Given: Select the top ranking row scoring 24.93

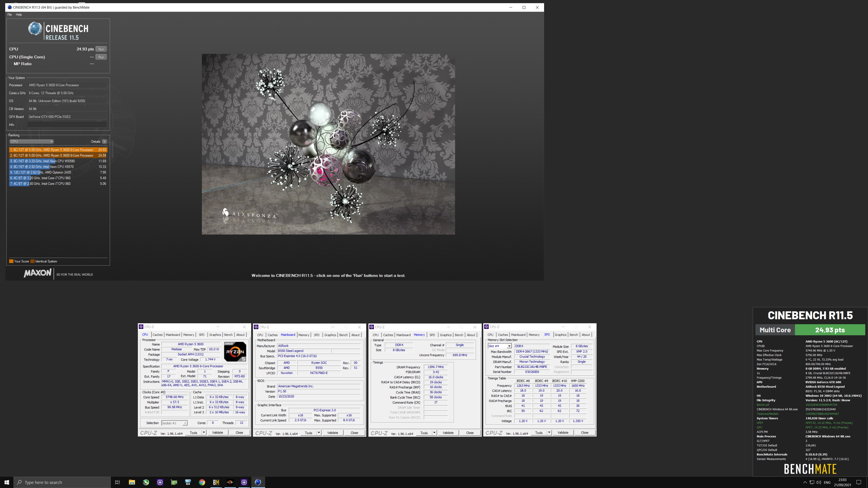Looking at the screenshot, I should pos(58,150).
